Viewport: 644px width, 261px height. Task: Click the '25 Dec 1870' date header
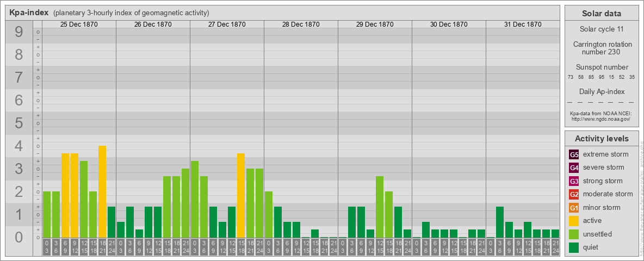pyautogui.click(x=79, y=24)
